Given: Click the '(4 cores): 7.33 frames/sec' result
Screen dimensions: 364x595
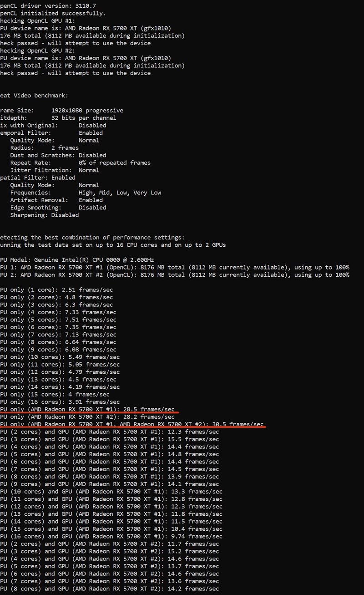Looking at the screenshot, I should [58, 312].
